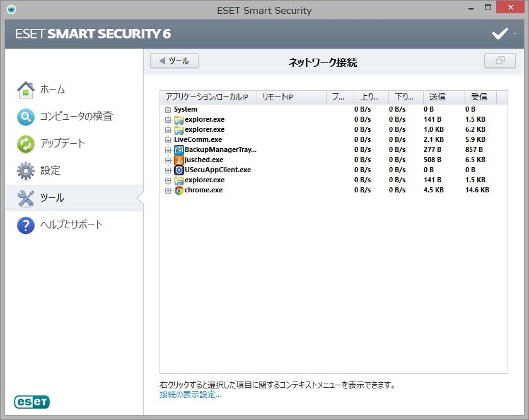The height and width of the screenshot is (420, 529).
Task: Select the LiveComm.exe row label
Action: [x=198, y=139]
